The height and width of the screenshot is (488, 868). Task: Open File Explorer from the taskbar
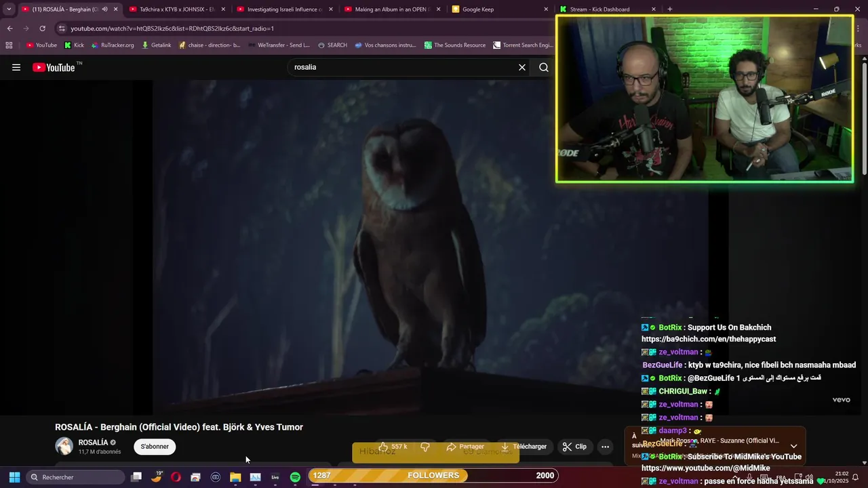[x=235, y=477]
